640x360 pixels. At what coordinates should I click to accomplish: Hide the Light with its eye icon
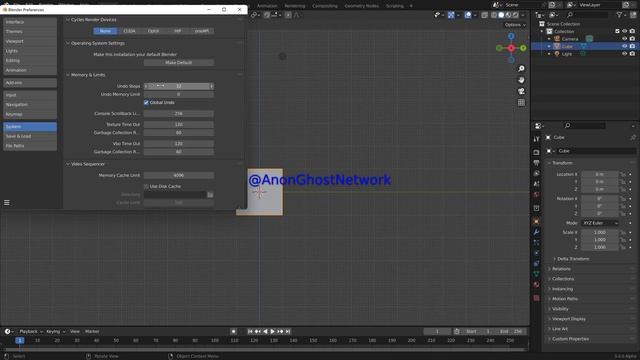(x=624, y=54)
